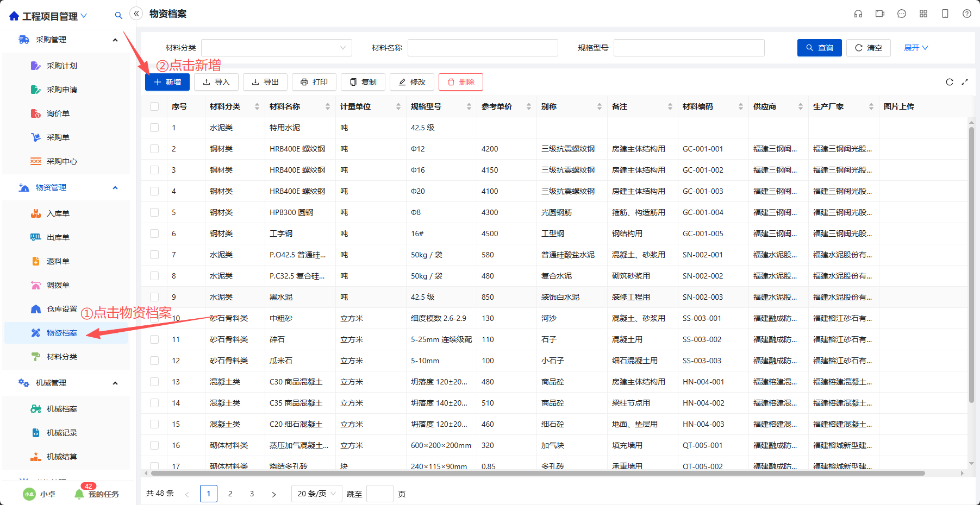The height and width of the screenshot is (505, 980).
Task: Check the row 2 HRB400E Φ12 checkbox
Action: pos(154,149)
